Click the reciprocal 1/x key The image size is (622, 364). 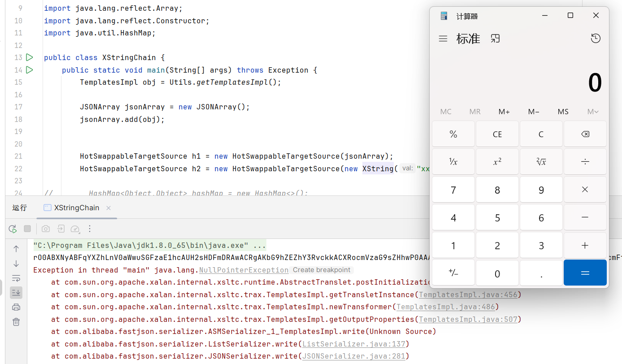point(453,162)
